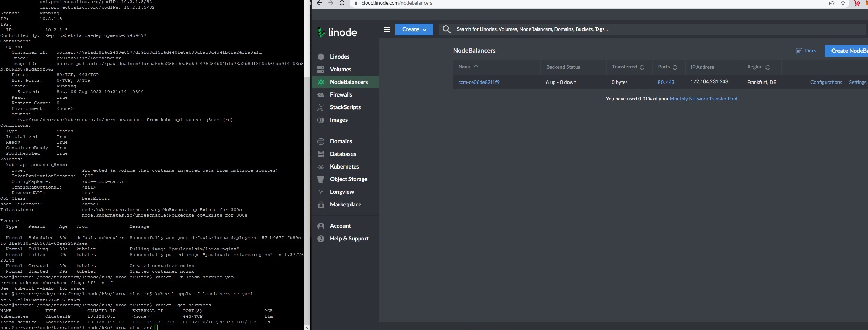Click the red cart extension icon
The image size is (868, 330).
pyautogui.click(x=857, y=3)
